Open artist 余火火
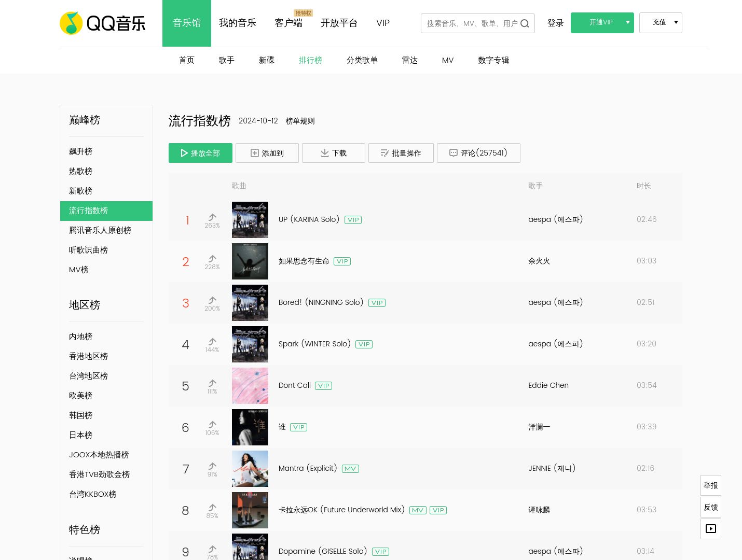 point(539,261)
